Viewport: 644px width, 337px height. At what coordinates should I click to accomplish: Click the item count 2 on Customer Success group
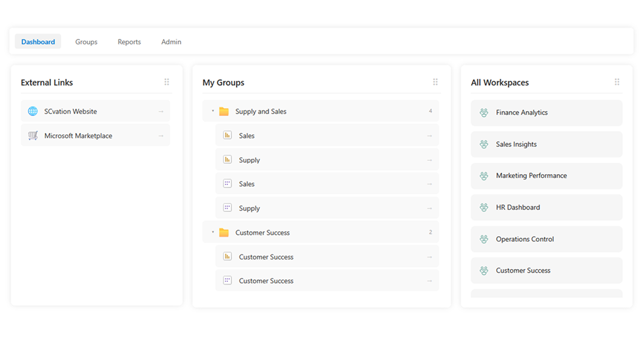431,232
